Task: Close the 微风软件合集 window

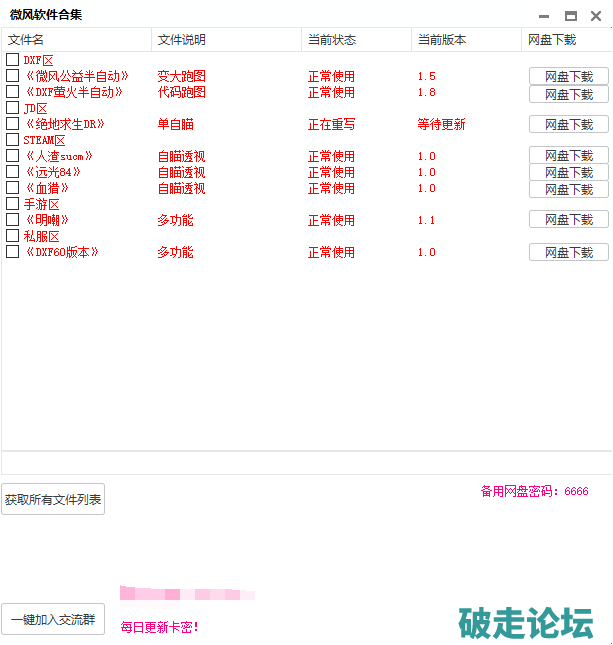Action: pos(596,16)
